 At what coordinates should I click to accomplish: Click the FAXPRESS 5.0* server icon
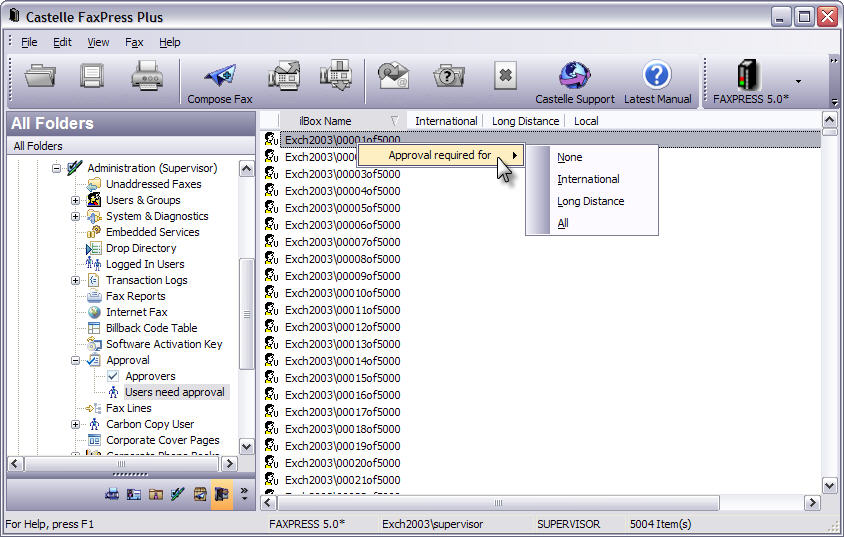[750, 75]
